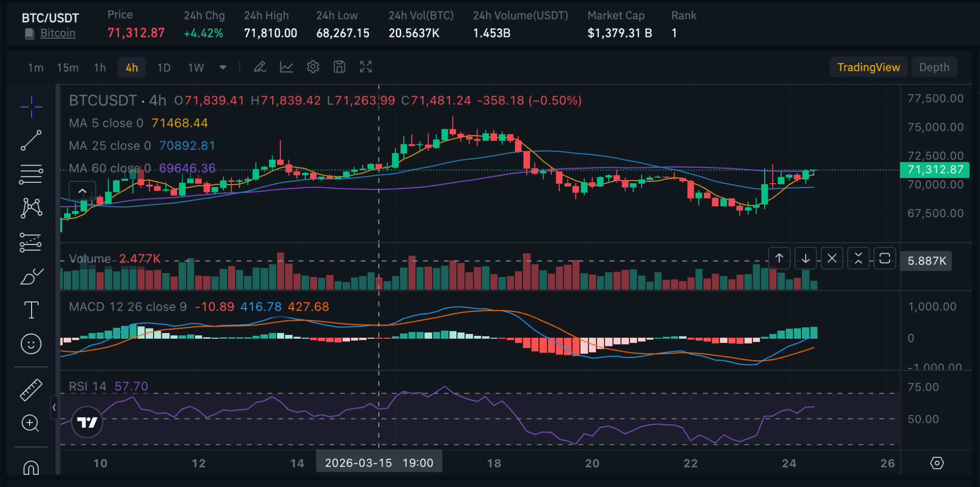Select the ruler measure tool

pos(31,389)
